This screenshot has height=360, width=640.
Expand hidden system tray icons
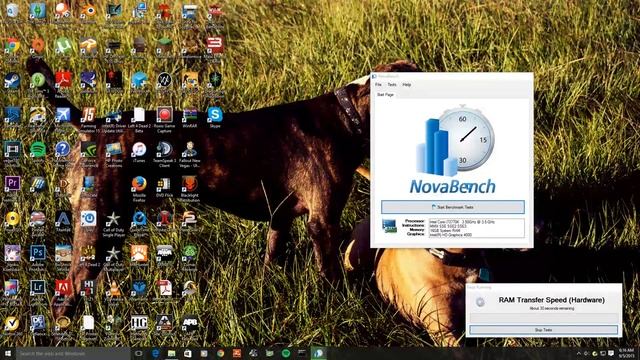pyautogui.click(x=578, y=353)
